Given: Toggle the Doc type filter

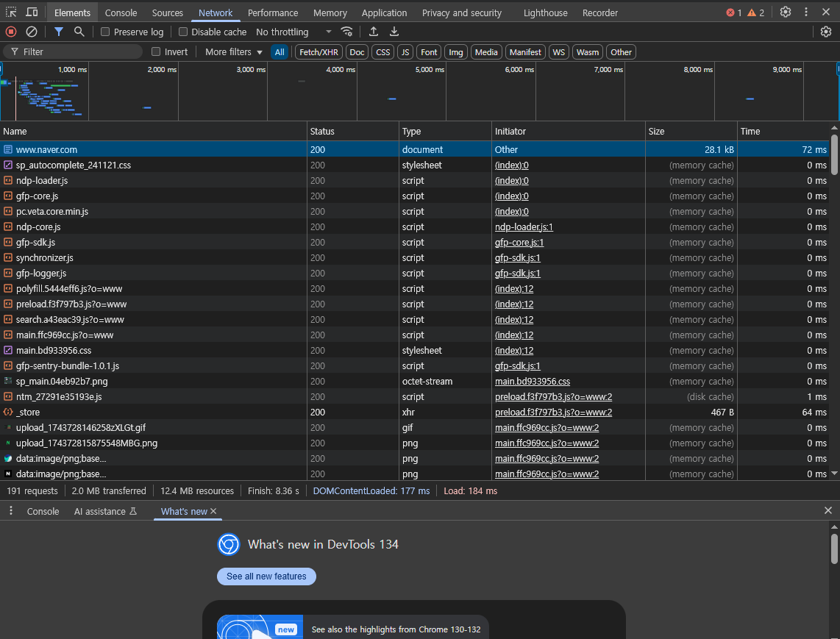Looking at the screenshot, I should (x=357, y=52).
